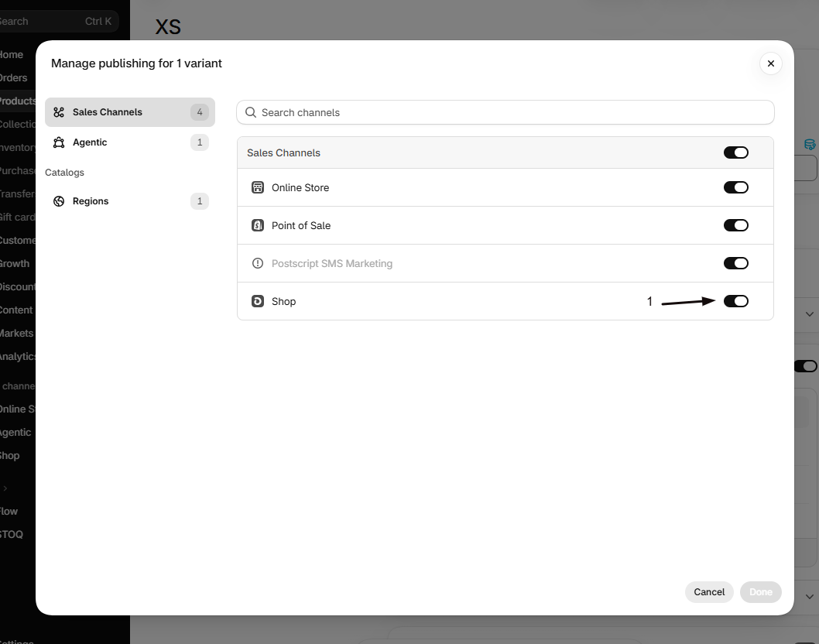Screen dimensions: 819x644
Task: Open Growth in background sidebar
Action: (x=15, y=263)
